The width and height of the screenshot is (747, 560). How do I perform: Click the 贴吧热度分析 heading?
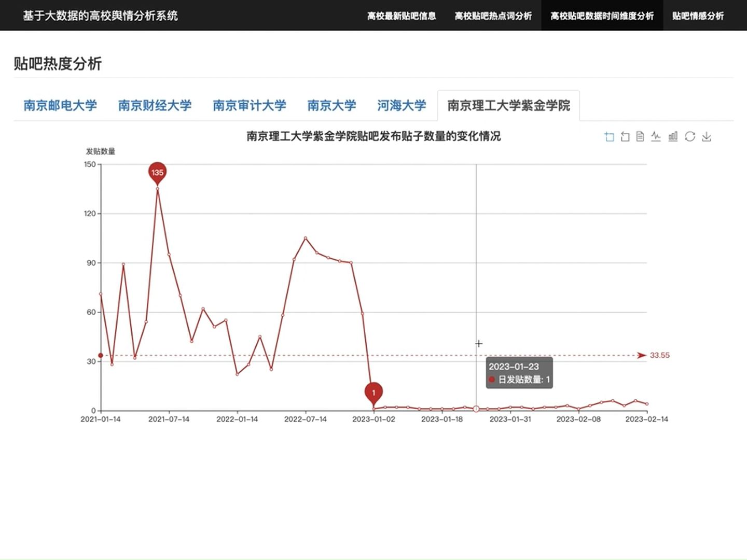58,64
